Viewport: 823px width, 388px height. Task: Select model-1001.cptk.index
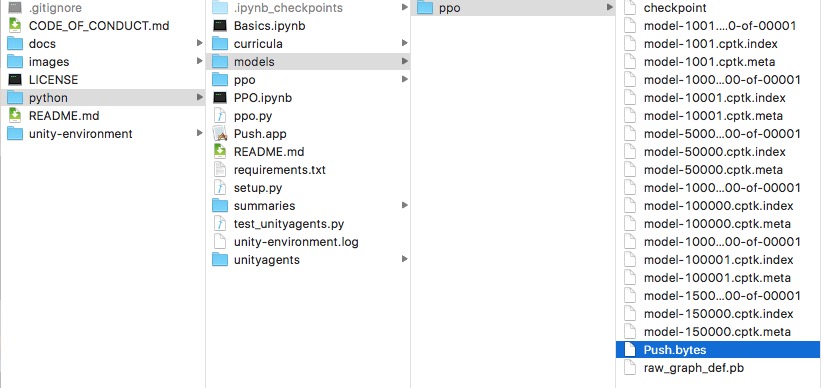pyautogui.click(x=711, y=44)
